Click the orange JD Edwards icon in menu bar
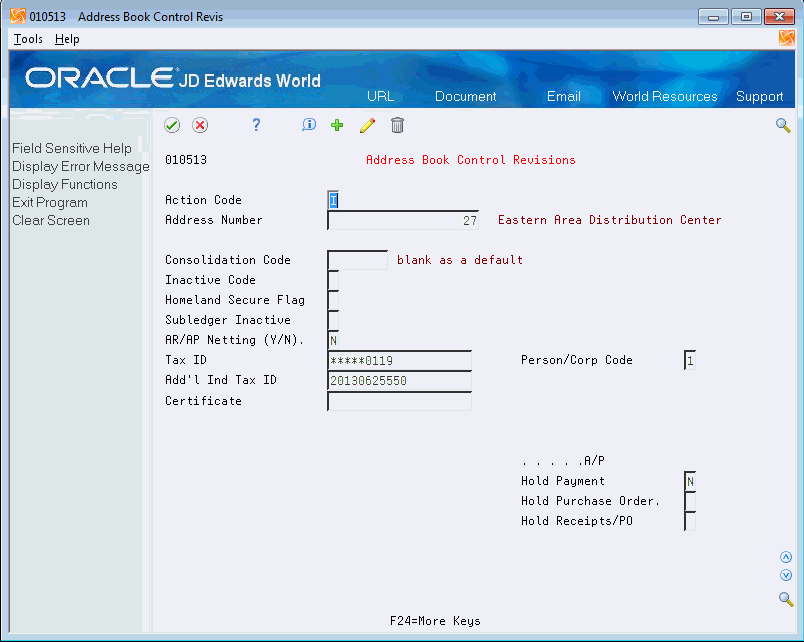The image size is (804, 642). [786, 38]
